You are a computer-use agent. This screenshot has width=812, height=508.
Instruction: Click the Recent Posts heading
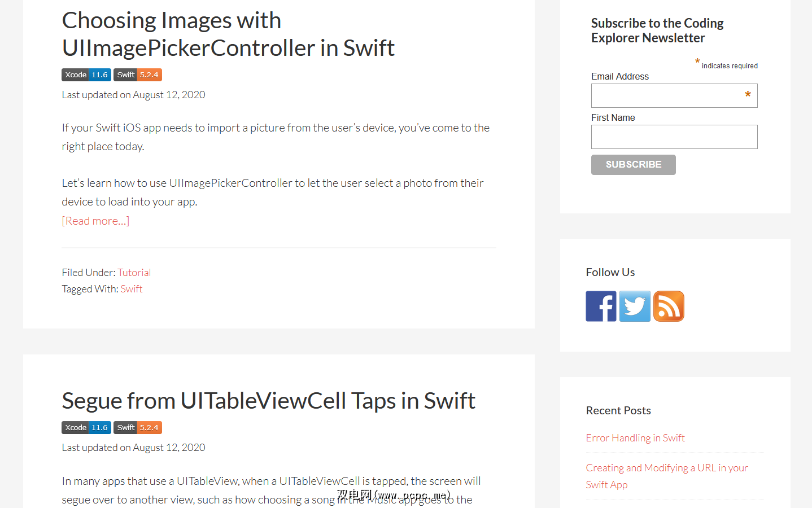click(618, 410)
